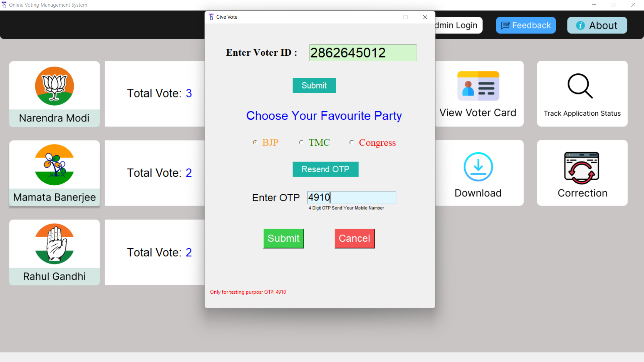The image size is (644, 362).
Task: Click the BJP lotus party logo
Action: coord(54,86)
